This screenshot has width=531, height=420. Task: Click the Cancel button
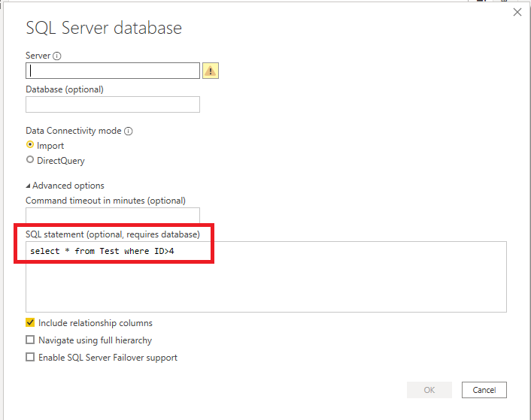[x=484, y=390]
